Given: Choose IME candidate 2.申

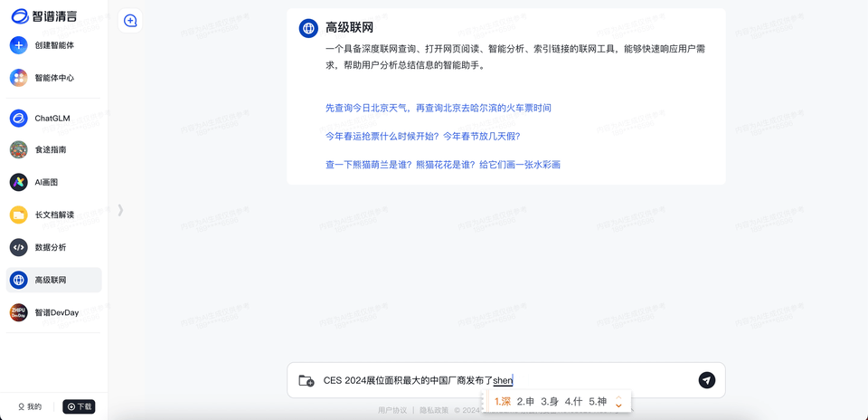Looking at the screenshot, I should (526, 402).
